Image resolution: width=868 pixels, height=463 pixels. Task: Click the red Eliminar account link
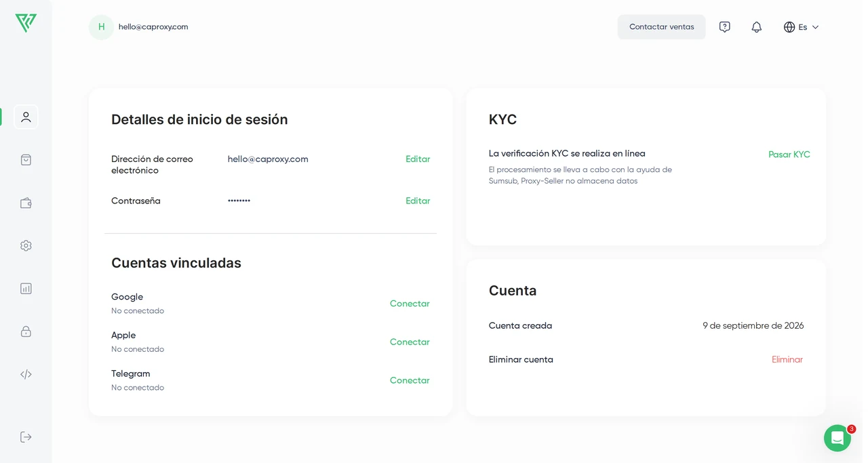(787, 360)
